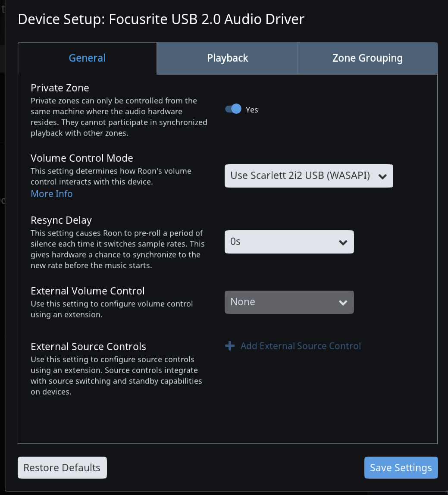Screen dimensions: 448x495
Task: Open the 0s Resync Delay dropdown
Action: [x=289, y=242]
